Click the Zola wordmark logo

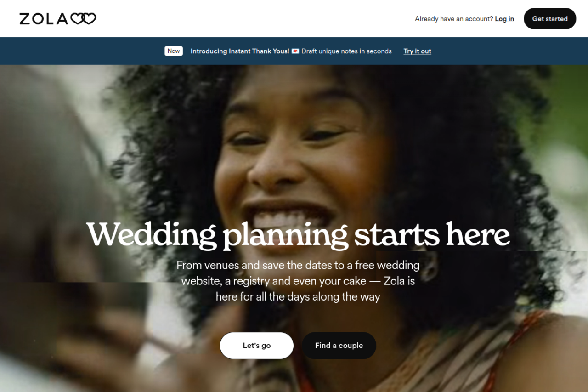(58, 18)
